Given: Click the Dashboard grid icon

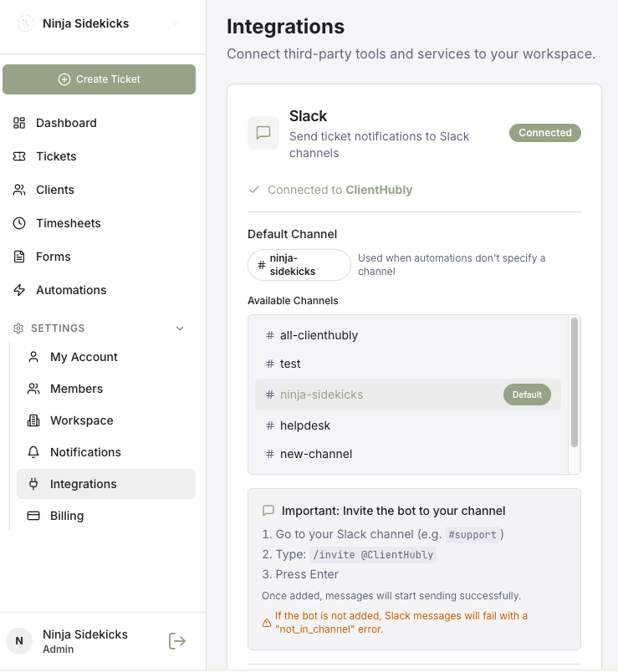Looking at the screenshot, I should pyautogui.click(x=19, y=123).
